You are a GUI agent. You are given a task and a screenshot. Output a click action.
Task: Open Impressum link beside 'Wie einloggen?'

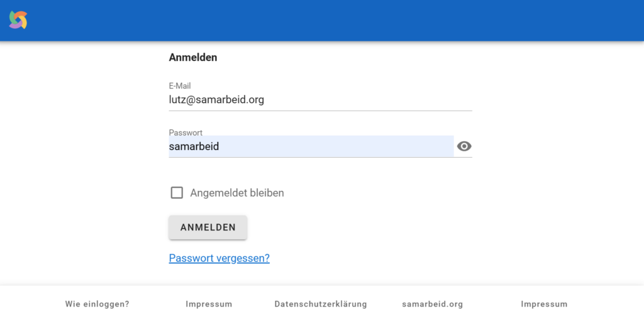coord(209,304)
